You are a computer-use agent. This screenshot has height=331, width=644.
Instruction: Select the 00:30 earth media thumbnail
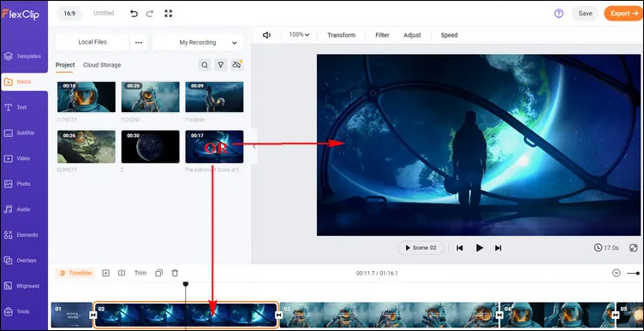point(151,146)
